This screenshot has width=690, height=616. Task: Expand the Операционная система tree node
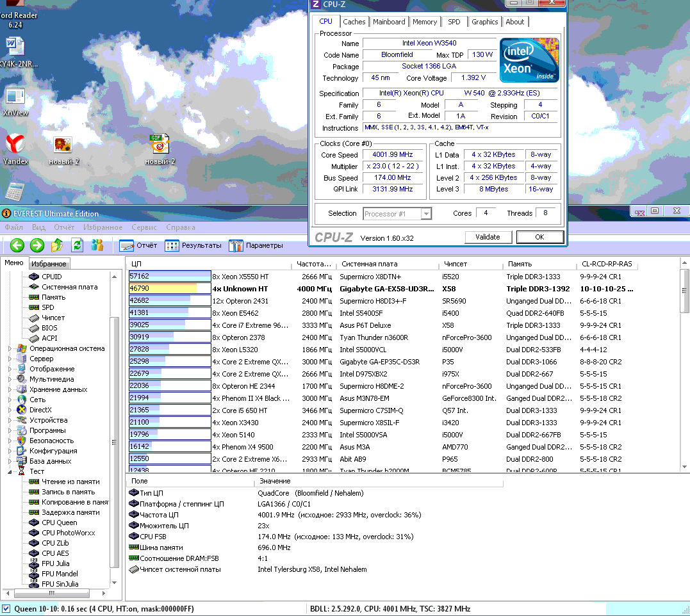coord(10,349)
